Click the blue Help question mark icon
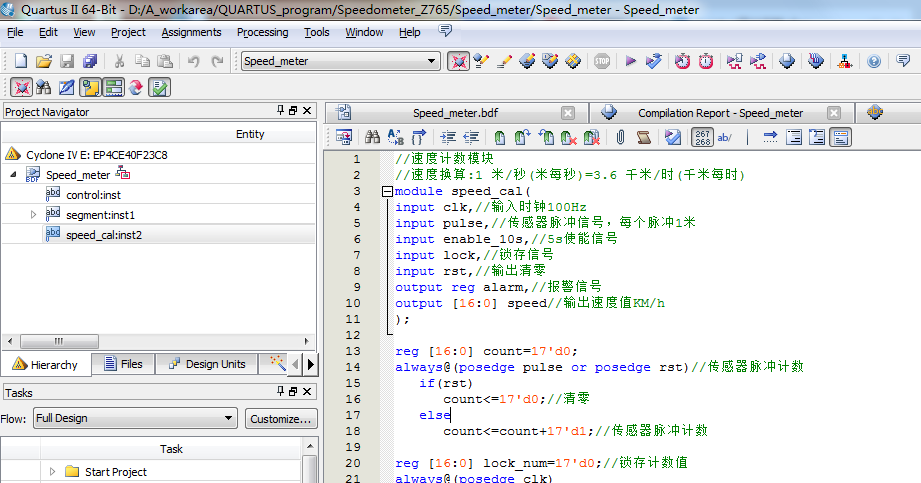 874,61
